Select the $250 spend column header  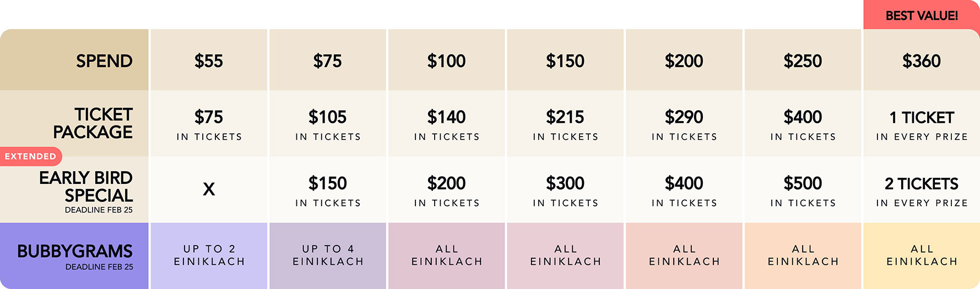point(803,61)
